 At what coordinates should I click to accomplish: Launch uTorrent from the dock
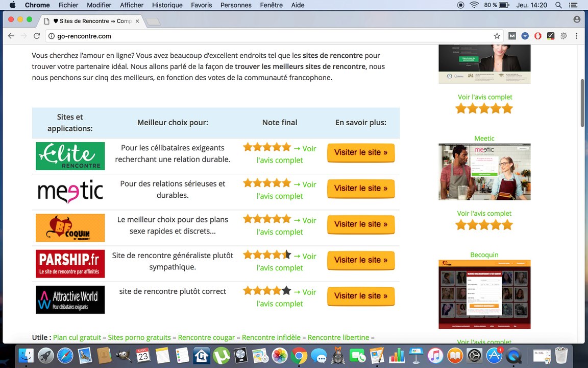click(x=221, y=355)
